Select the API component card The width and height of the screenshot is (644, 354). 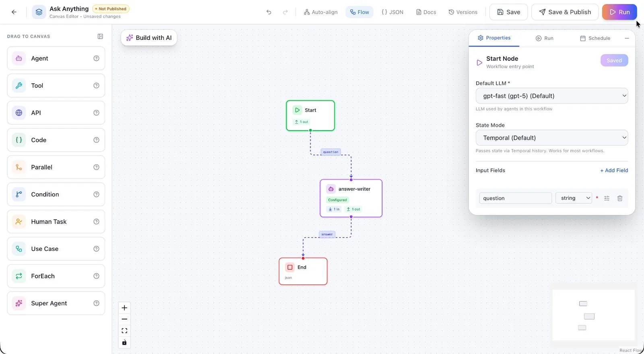[56, 113]
